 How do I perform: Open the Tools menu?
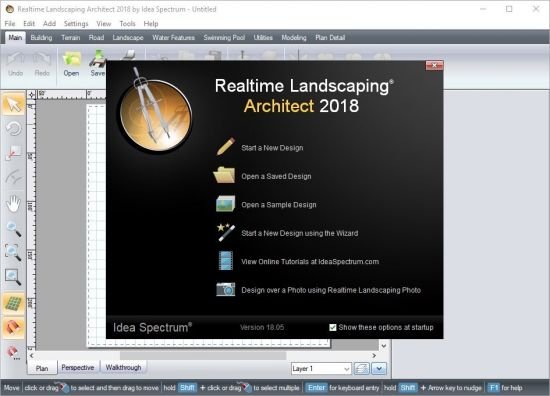(x=127, y=24)
